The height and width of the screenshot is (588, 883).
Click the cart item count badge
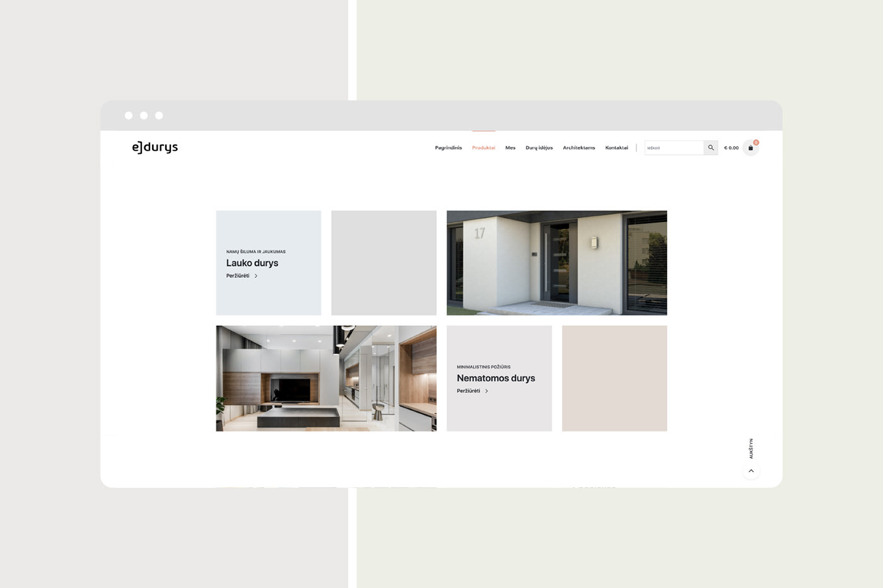click(x=756, y=142)
